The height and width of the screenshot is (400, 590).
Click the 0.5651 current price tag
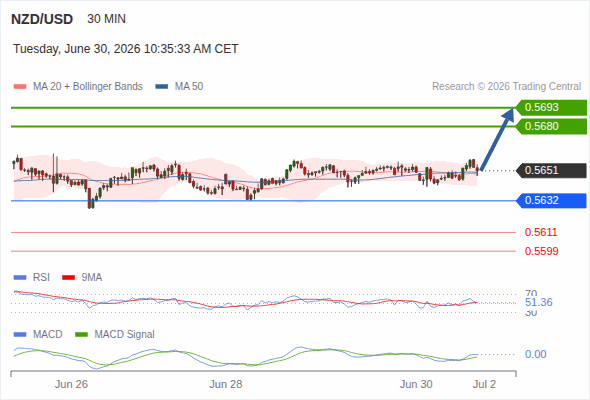(x=551, y=170)
